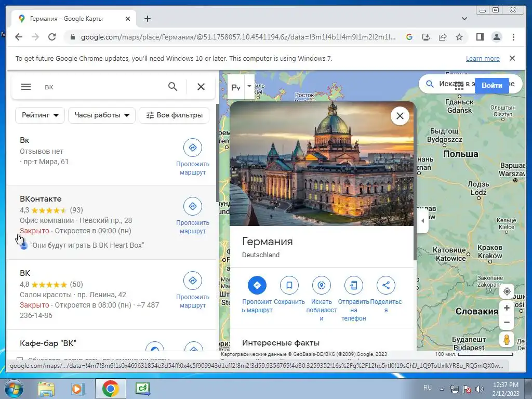Open Windows Start button

(x=14, y=389)
